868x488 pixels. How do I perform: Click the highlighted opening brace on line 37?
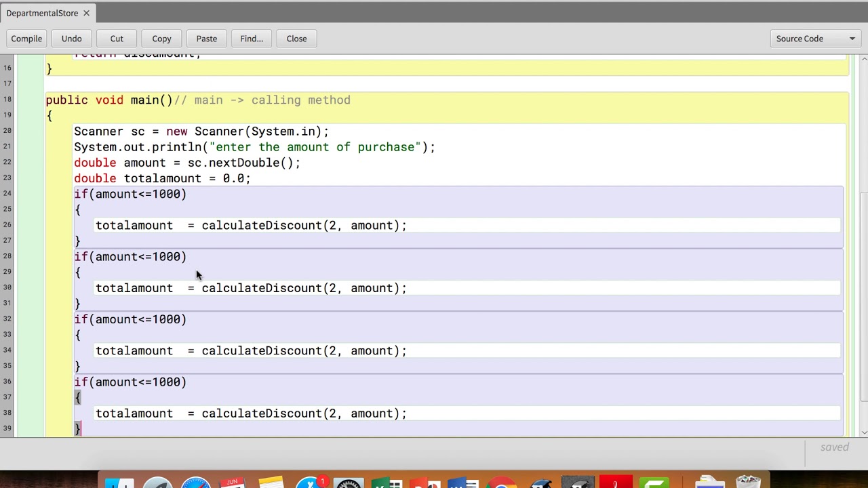(77, 398)
